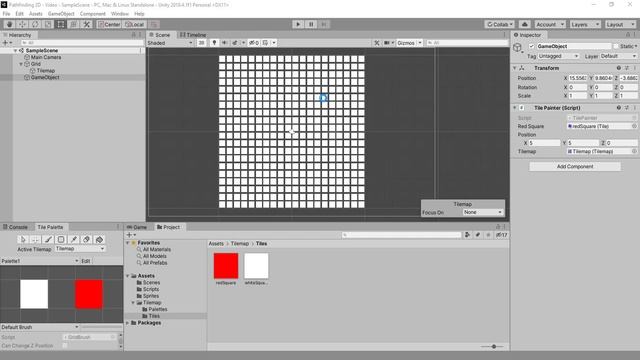This screenshot has width=640, height=360.
Task: Open the Layers dropdown
Action: click(x=585, y=24)
